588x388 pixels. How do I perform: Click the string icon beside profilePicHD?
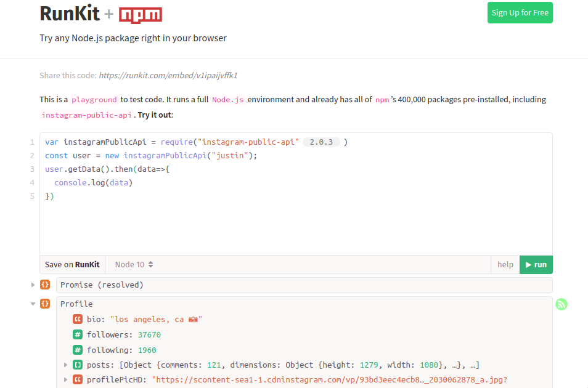coord(78,380)
